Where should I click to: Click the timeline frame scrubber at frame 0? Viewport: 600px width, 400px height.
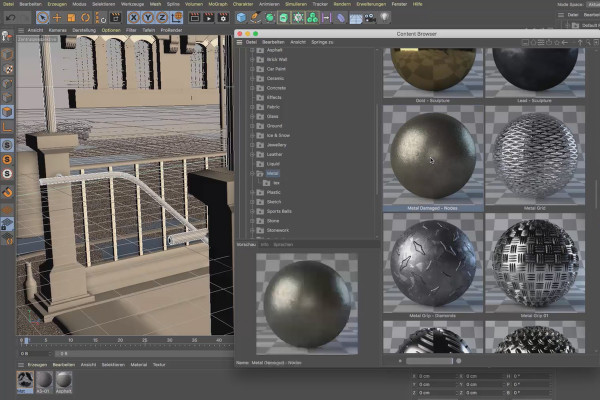[x=26, y=340]
